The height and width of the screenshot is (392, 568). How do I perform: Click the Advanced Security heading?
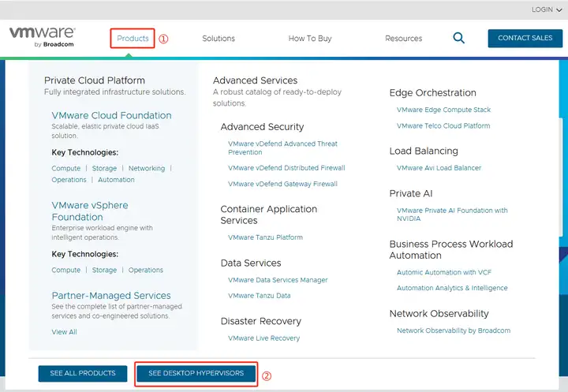(262, 127)
